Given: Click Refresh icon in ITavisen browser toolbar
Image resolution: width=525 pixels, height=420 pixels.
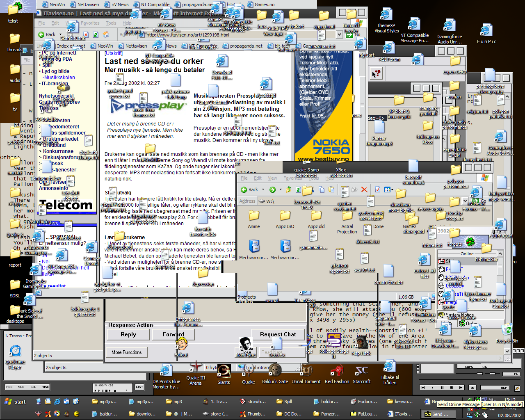Looking at the screenshot, I should click(96, 34).
